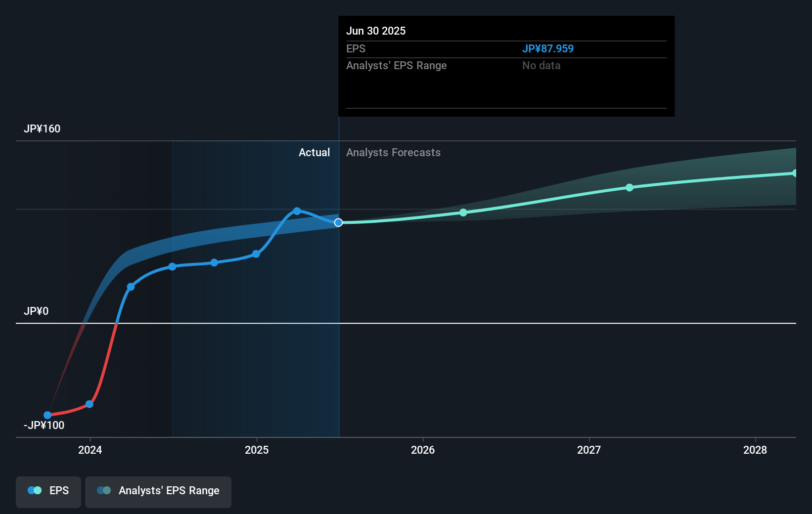
Task: Click the '2024' x-axis label
Action: tap(90, 450)
